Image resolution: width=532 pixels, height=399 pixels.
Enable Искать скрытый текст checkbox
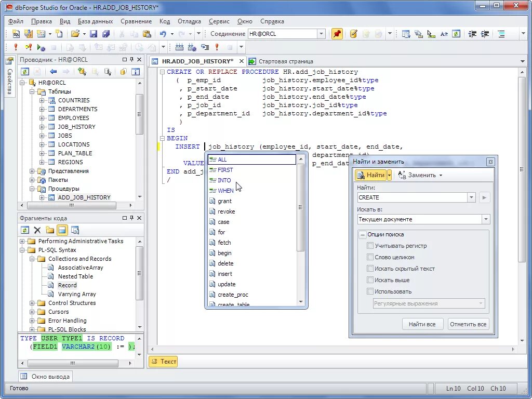pyautogui.click(x=370, y=269)
